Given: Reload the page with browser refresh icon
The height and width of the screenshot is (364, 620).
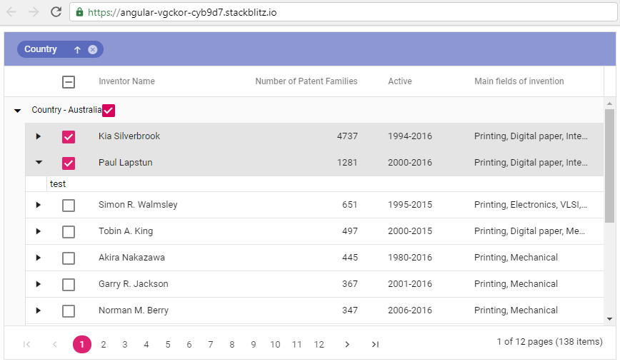Looking at the screenshot, I should 56,11.
